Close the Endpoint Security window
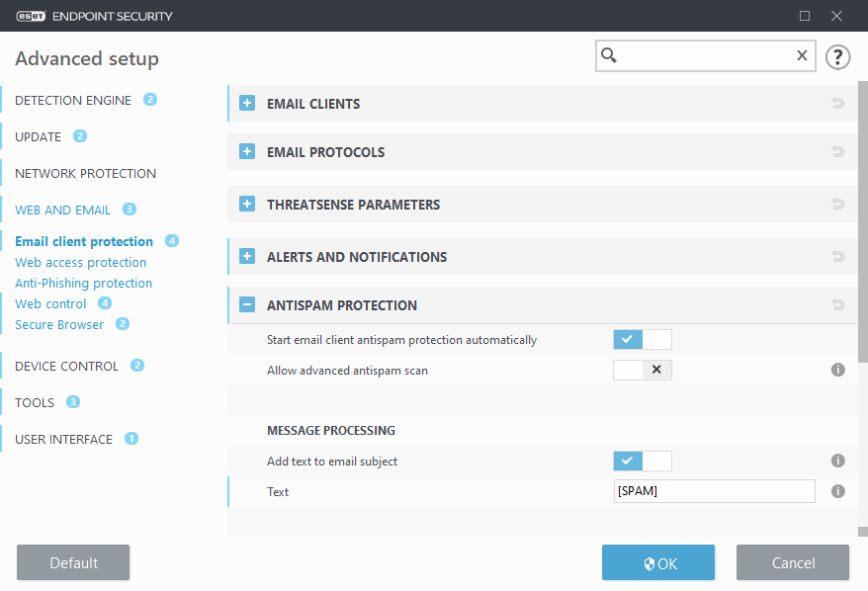 click(836, 16)
